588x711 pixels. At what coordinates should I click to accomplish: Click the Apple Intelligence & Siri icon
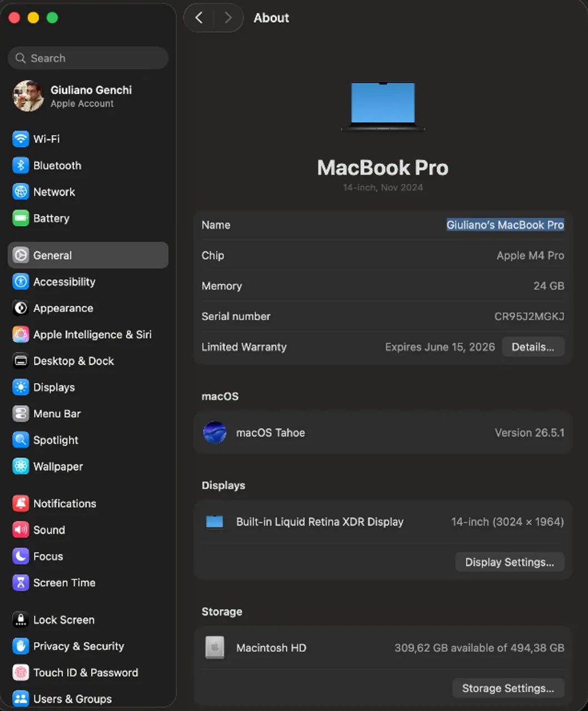point(21,334)
